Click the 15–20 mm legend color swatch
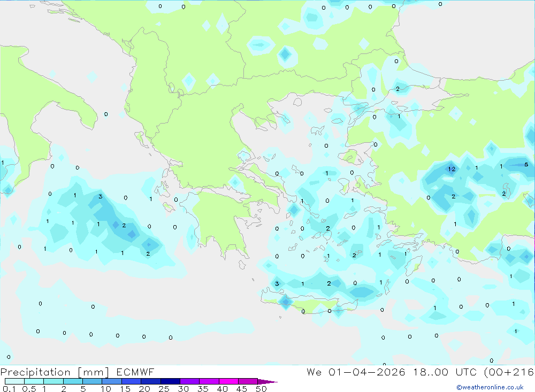The image size is (535, 392). (131, 381)
